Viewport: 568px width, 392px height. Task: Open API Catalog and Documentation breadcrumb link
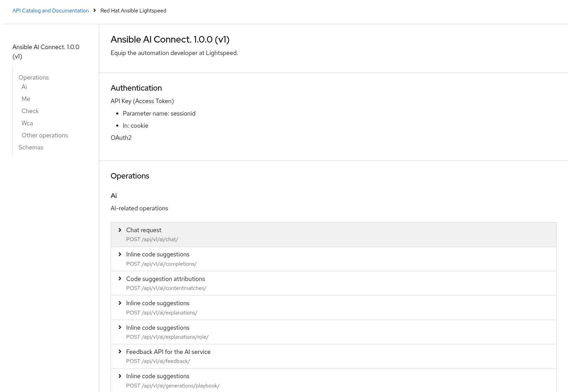pyautogui.click(x=51, y=11)
